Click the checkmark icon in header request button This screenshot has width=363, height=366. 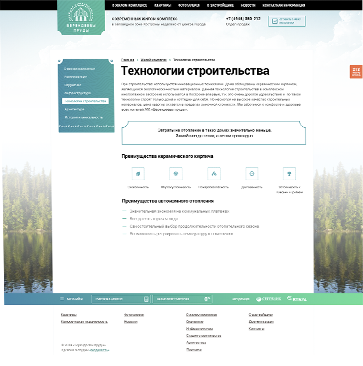(275, 21)
